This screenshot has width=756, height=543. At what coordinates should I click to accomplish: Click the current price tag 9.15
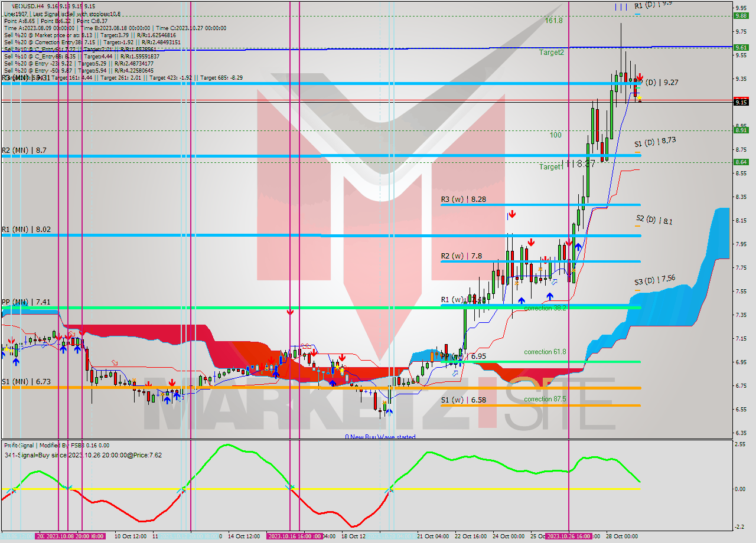coord(741,102)
